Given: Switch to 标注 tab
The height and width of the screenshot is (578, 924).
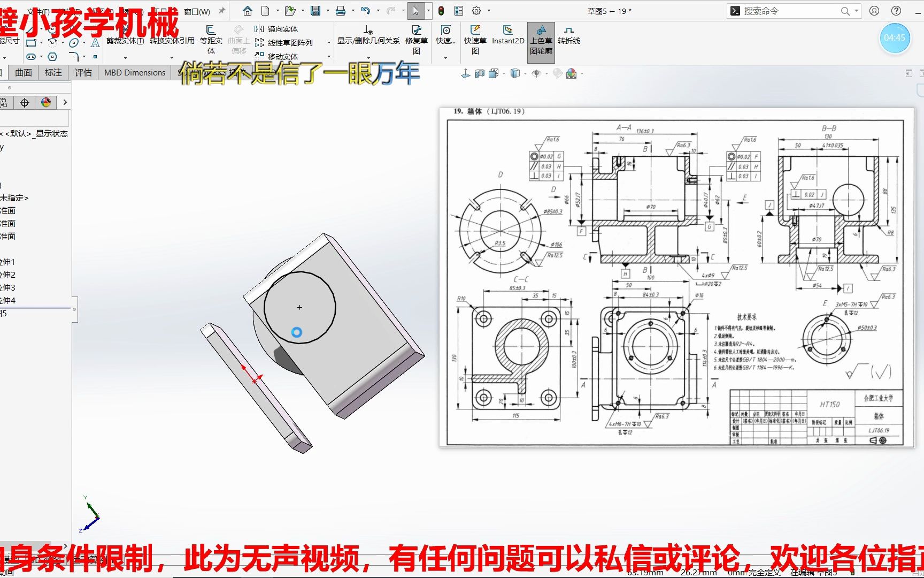Looking at the screenshot, I should pyautogui.click(x=53, y=72).
